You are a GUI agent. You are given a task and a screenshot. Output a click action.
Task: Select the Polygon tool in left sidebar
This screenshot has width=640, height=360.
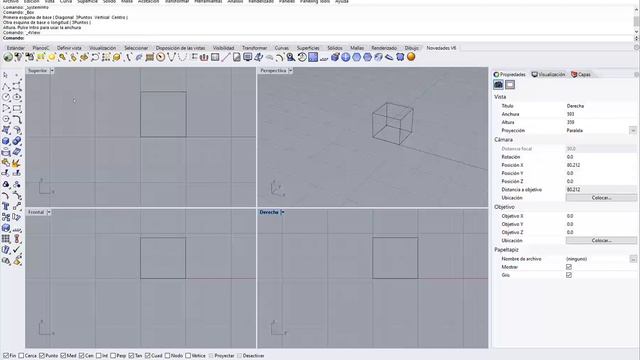(x=6, y=119)
